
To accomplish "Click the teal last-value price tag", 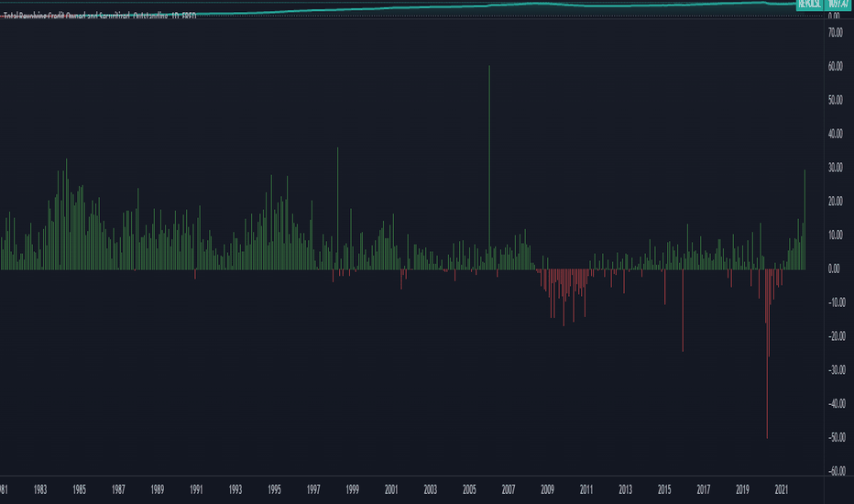I will pos(838,5).
